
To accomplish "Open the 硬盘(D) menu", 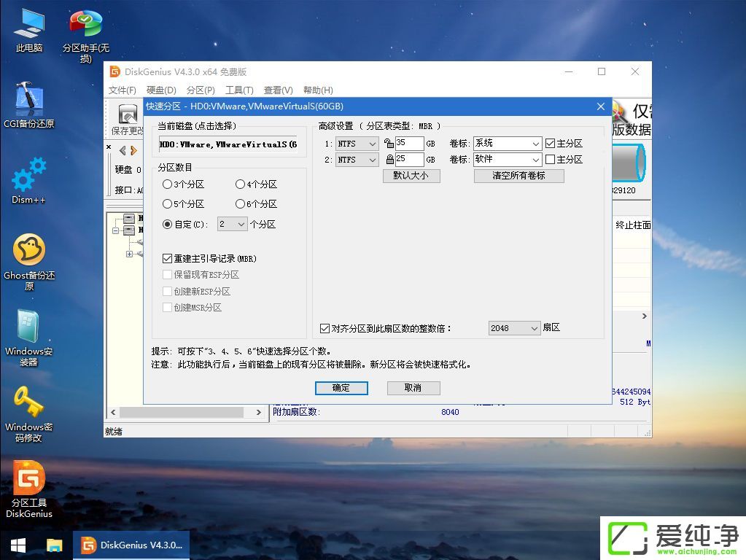I will [x=160, y=90].
